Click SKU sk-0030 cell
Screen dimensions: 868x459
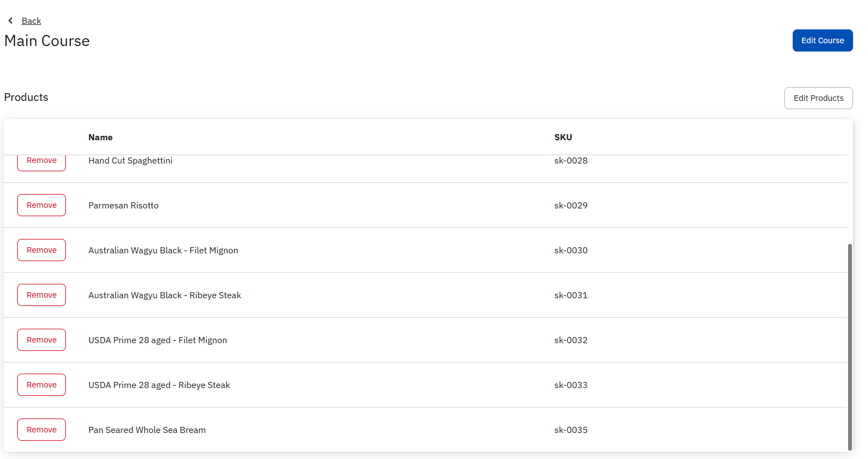[x=571, y=251]
